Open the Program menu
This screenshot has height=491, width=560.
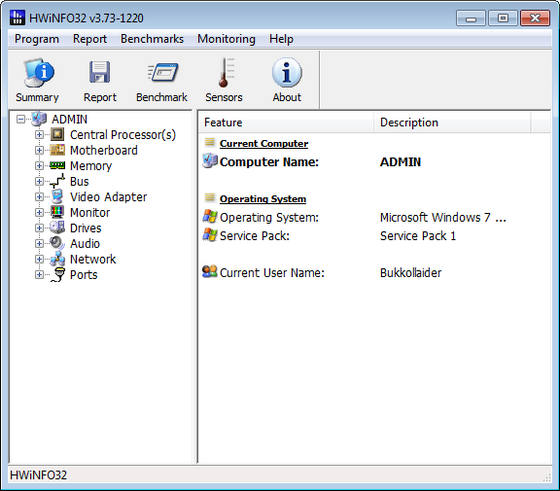pyautogui.click(x=37, y=39)
